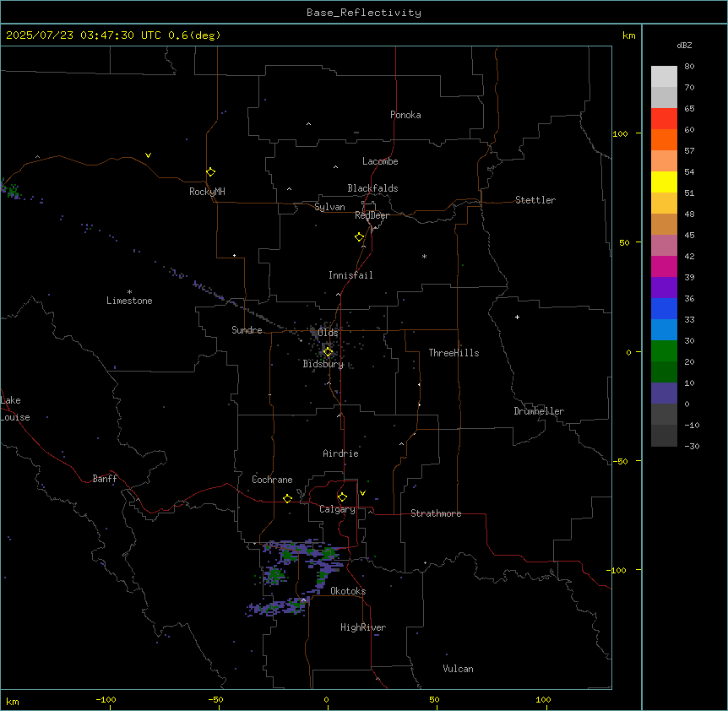Select the Stettler label
The image size is (728, 711).
click(535, 200)
